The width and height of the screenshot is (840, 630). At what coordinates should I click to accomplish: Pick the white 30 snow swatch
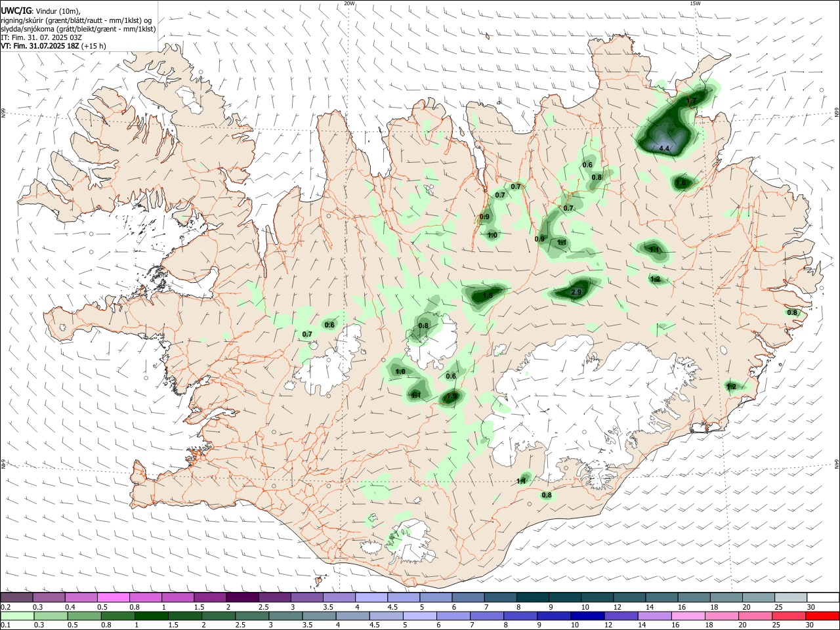[823, 597]
